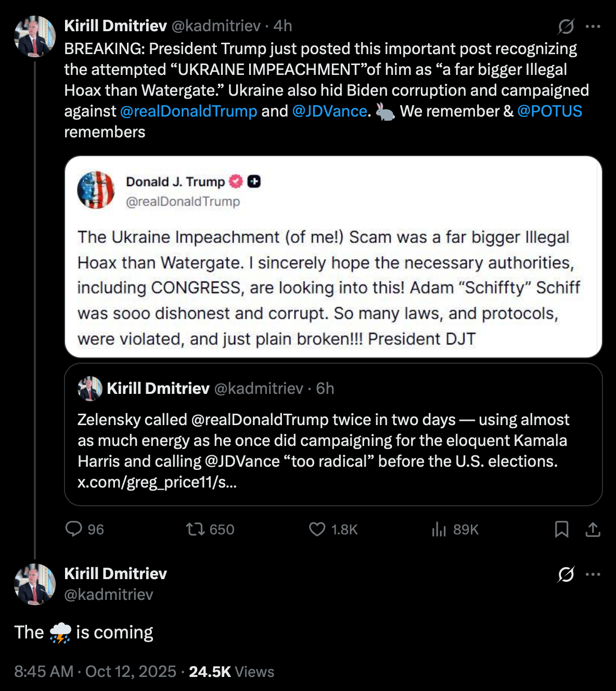
Task: Open more options on the bottom tweet
Action: (x=593, y=574)
